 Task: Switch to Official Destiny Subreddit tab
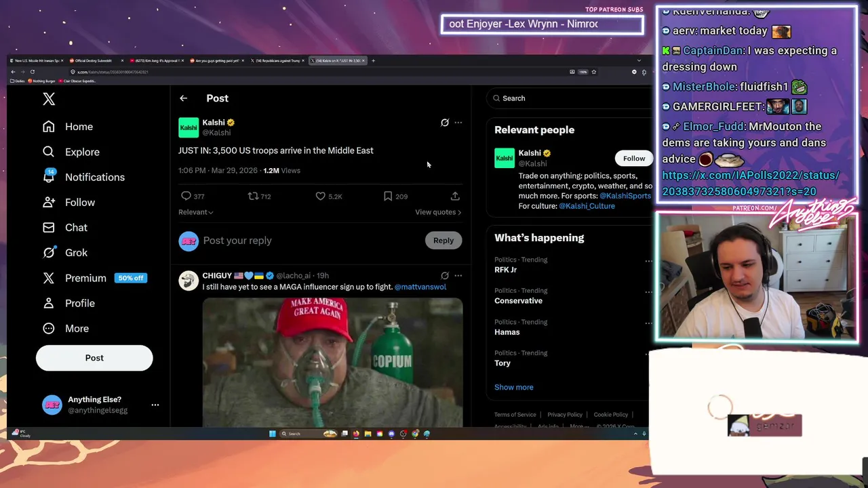coord(96,61)
